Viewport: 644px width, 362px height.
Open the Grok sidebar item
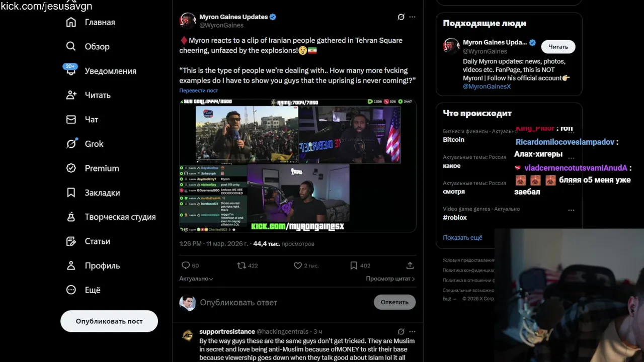[x=85, y=144]
